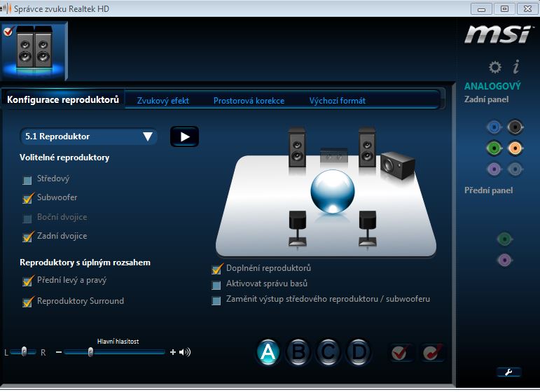Select preset button D

point(359,352)
